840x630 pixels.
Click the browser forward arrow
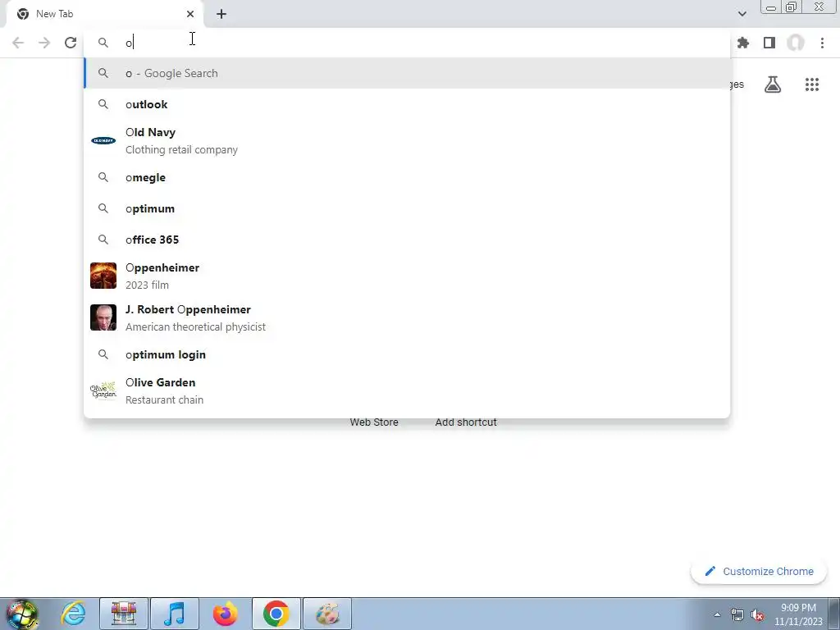click(x=44, y=43)
